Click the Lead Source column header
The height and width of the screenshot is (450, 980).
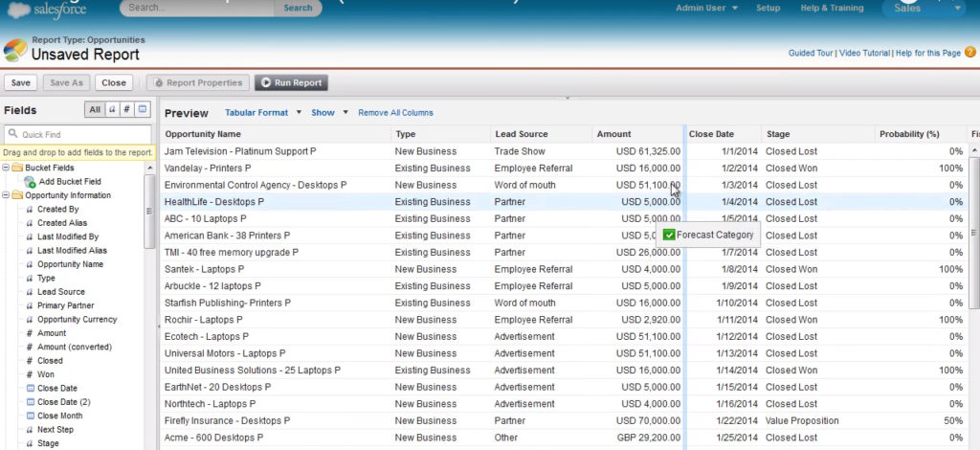[x=542, y=134]
